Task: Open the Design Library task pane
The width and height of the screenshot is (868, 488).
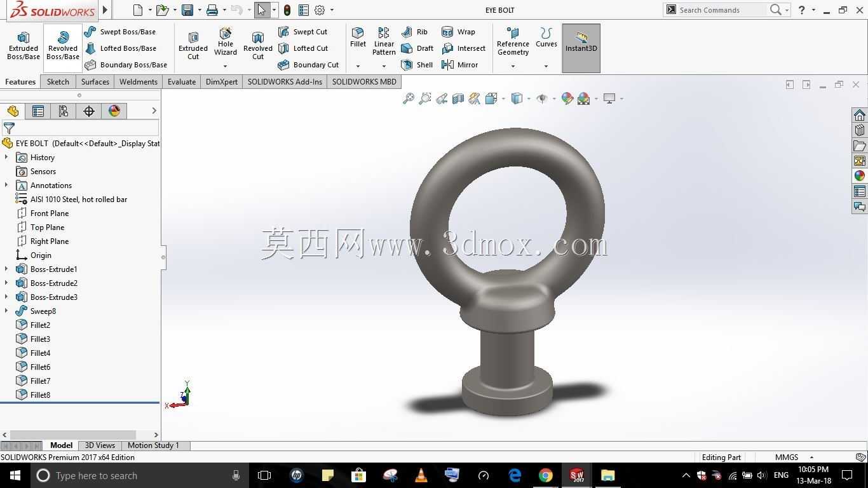Action: (860, 130)
